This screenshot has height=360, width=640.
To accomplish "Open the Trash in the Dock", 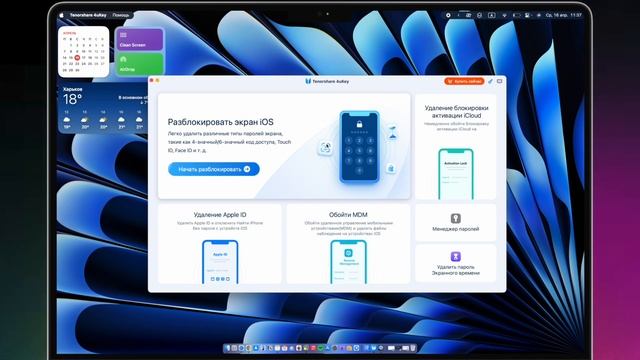I will click(x=413, y=348).
